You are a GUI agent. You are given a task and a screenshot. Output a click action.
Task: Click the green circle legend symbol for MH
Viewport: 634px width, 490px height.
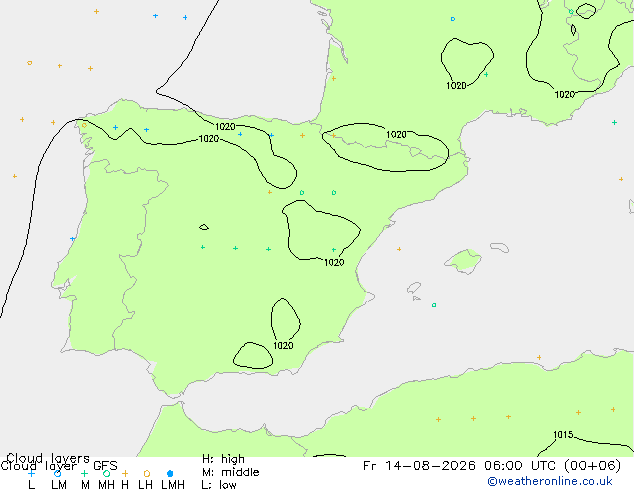106,473
